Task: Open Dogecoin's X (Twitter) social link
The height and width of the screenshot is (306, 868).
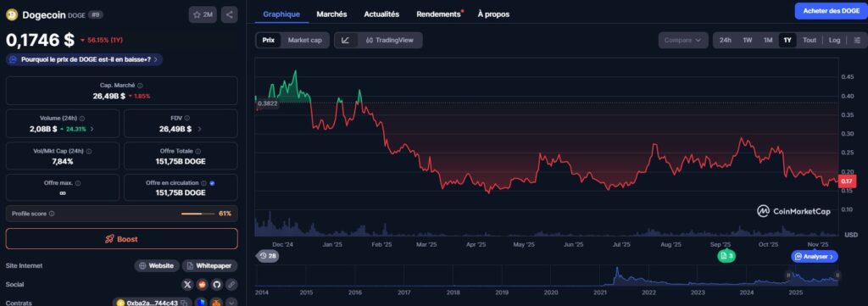Action: (188, 285)
